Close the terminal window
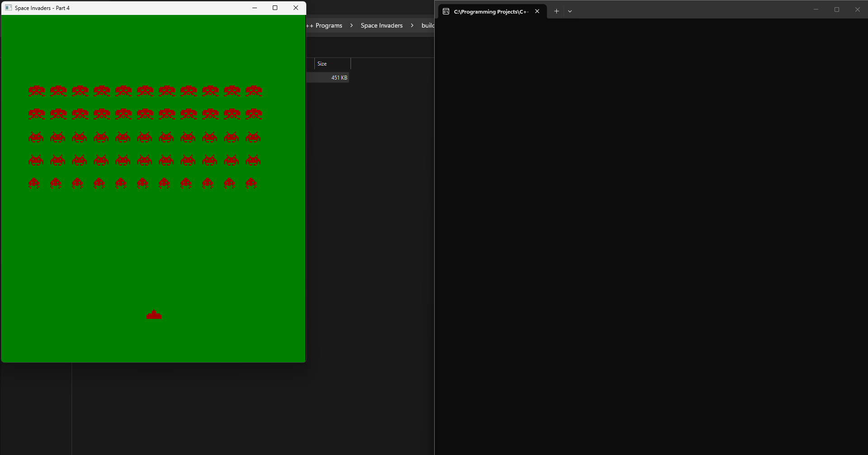868x455 pixels. [x=858, y=9]
